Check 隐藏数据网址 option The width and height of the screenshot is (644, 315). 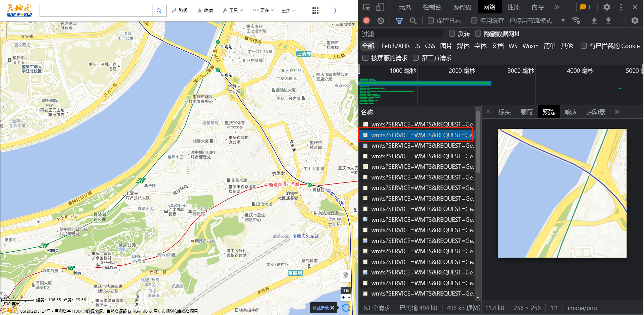tap(478, 34)
